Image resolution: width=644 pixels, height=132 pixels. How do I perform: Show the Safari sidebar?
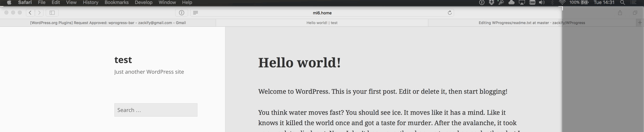pyautogui.click(x=52, y=13)
